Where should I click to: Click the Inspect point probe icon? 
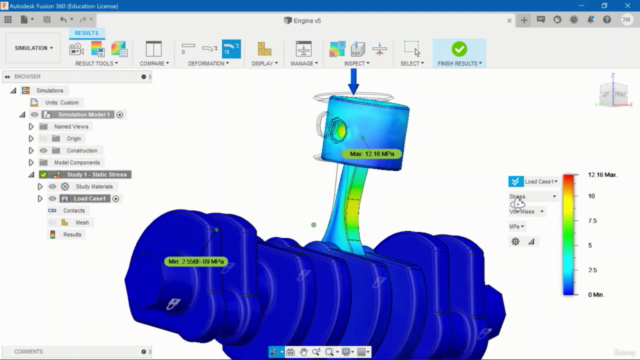(380, 49)
